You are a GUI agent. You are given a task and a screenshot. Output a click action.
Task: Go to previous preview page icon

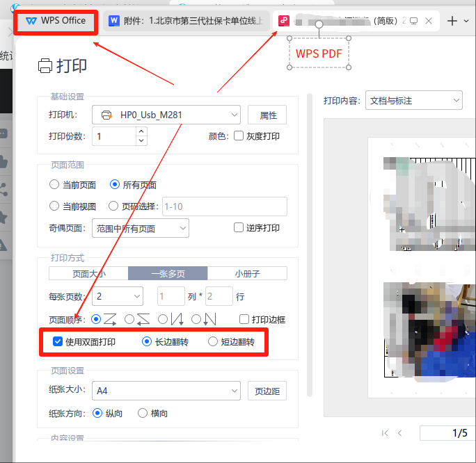click(x=400, y=433)
